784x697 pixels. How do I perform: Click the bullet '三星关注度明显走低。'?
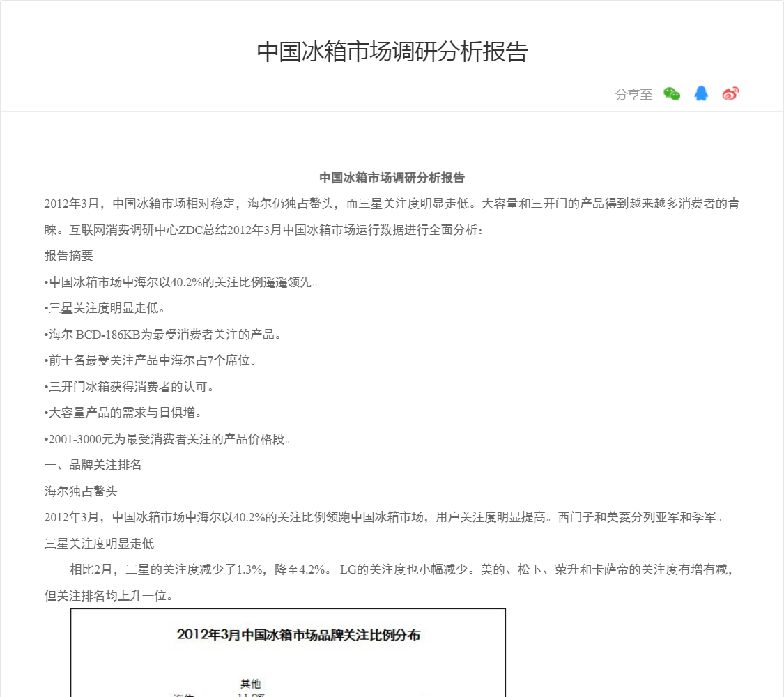click(105, 309)
